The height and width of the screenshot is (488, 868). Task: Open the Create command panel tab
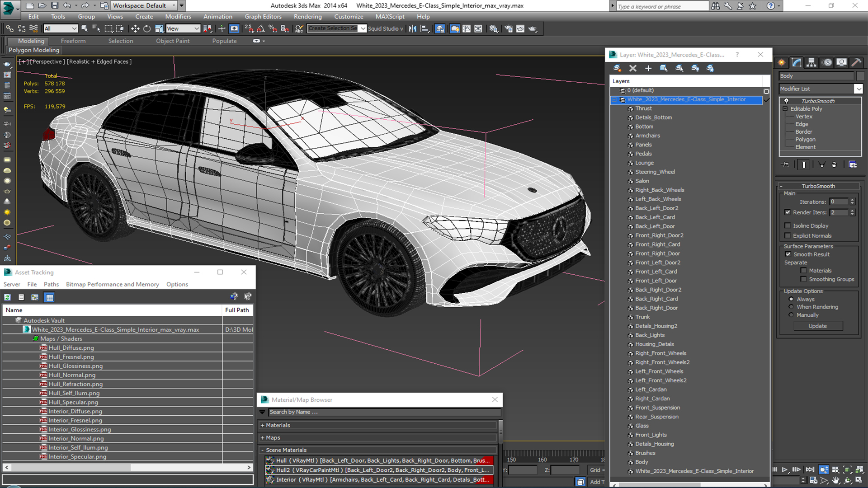coord(782,62)
